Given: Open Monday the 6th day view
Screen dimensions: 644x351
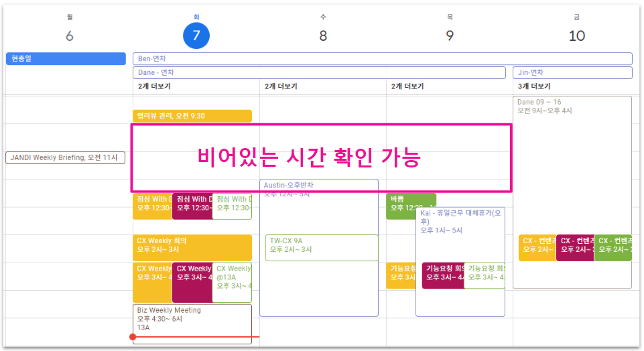Looking at the screenshot, I should [69, 36].
